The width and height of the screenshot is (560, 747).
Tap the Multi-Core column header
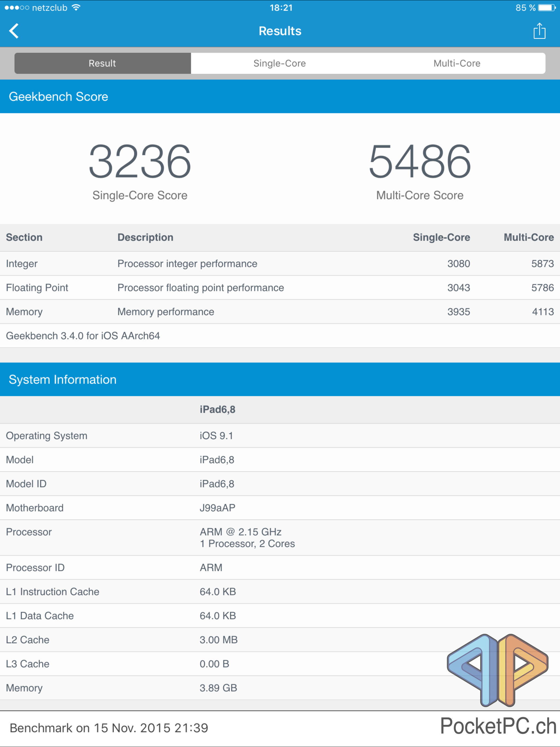click(529, 237)
